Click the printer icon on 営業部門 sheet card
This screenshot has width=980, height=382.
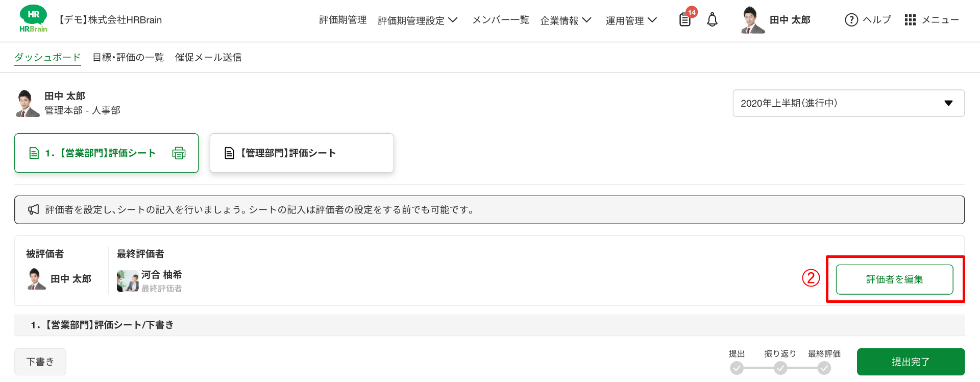pyautogui.click(x=179, y=153)
